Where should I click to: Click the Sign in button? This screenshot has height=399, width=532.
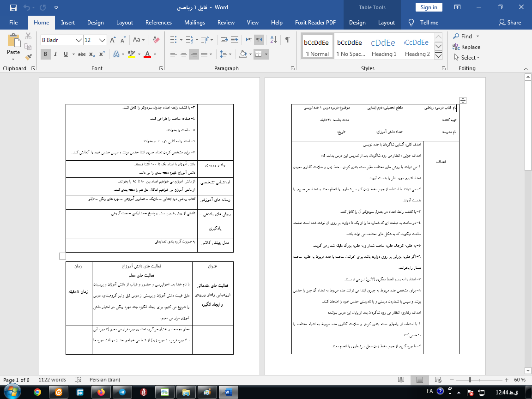429,7
